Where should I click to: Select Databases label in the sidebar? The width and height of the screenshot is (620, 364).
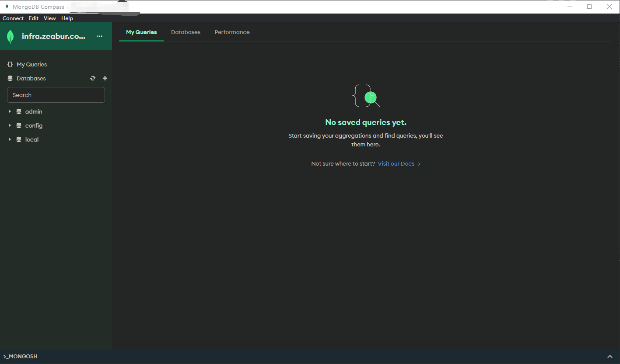coord(31,79)
